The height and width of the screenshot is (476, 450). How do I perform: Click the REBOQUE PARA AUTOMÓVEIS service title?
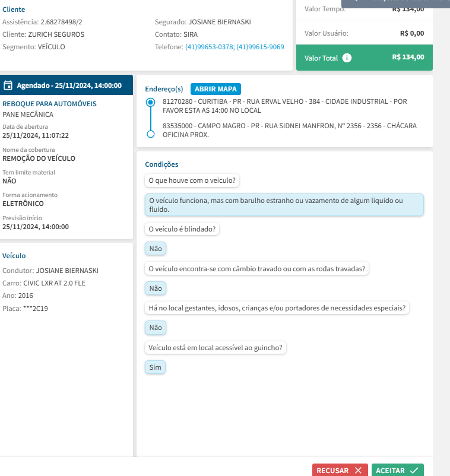[49, 104]
